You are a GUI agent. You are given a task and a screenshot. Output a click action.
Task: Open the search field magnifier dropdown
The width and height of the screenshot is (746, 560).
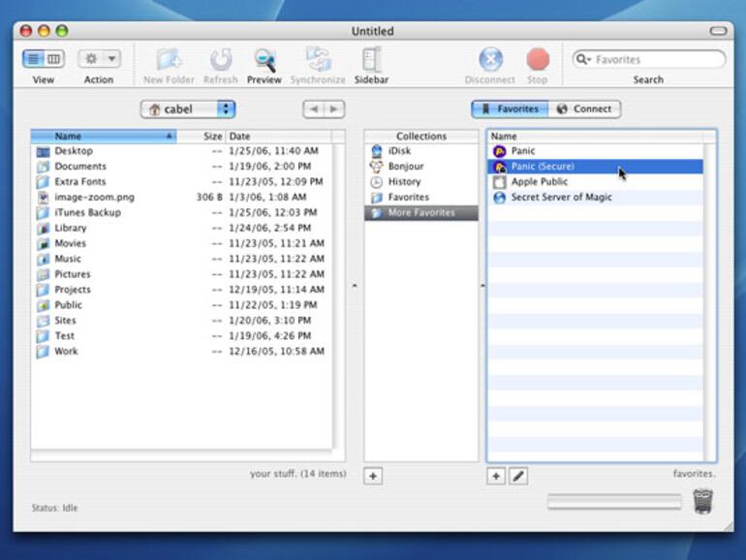point(584,59)
